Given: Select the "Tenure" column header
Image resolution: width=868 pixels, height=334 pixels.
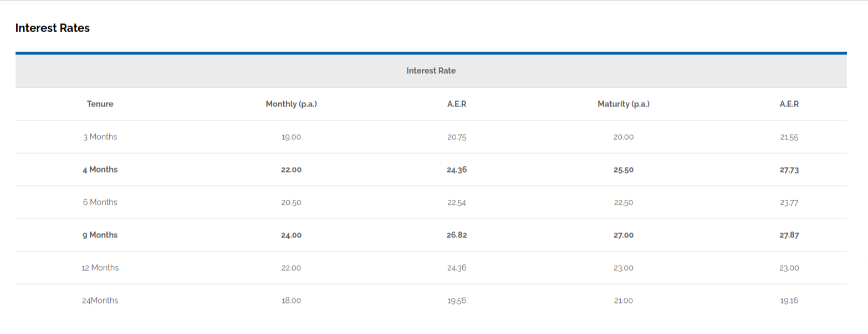Looking at the screenshot, I should pos(100,104).
